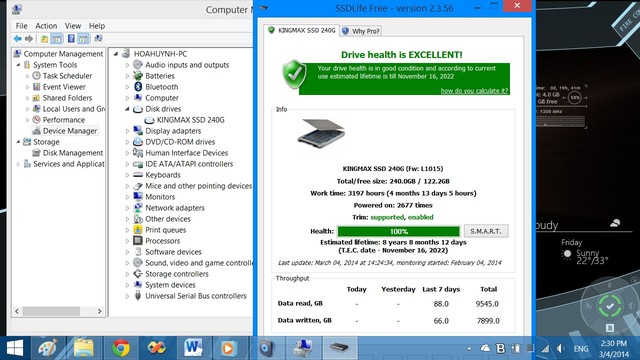Click the Bluetooth device category icon
Image resolution: width=640 pixels, height=360 pixels.
tap(138, 87)
